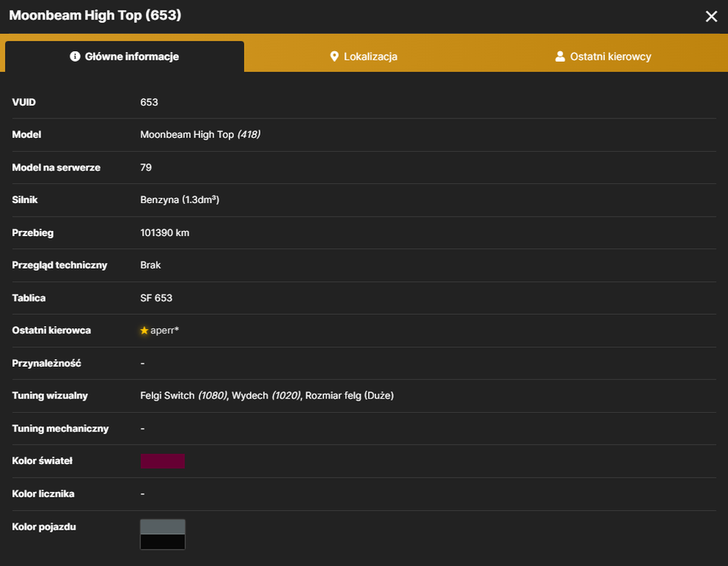Close the Moonbeam High Top dialog
The image size is (728, 566).
tap(711, 17)
